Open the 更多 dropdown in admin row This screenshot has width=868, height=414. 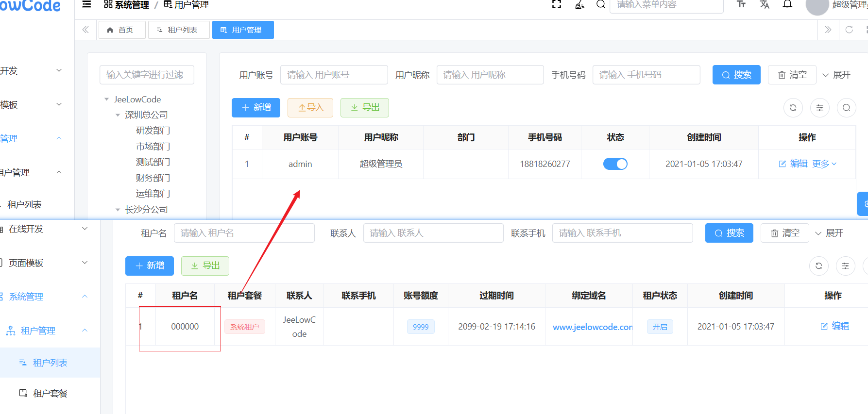point(824,164)
